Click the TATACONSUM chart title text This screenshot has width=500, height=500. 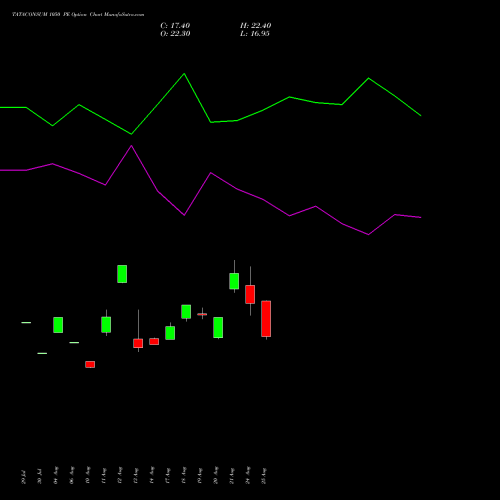coord(78,15)
